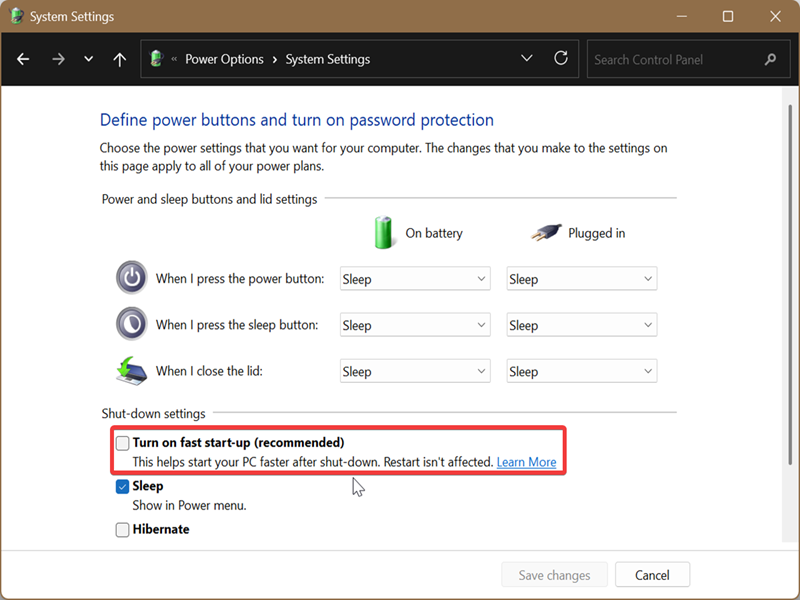
Task: Open power button On battery dropdown
Action: point(415,279)
